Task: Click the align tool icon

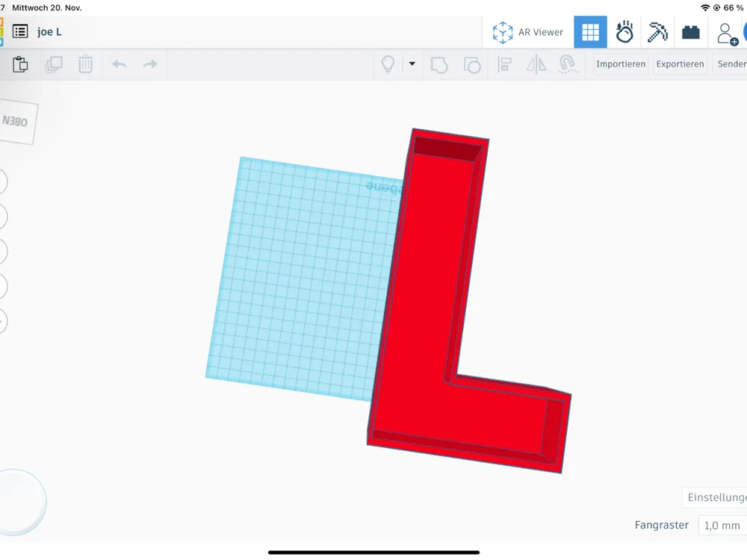Action: point(504,64)
